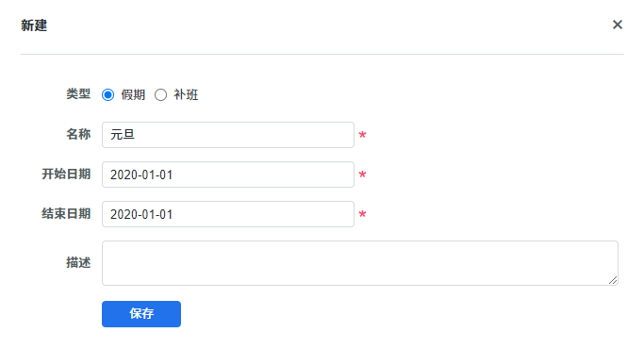Click the red asterisk beside 结束日期 field
644x349 pixels.
tap(362, 214)
